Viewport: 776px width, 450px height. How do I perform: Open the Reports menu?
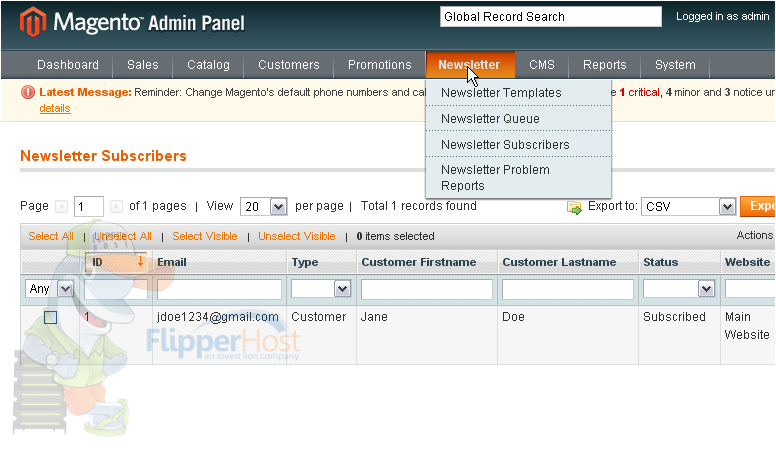click(605, 65)
